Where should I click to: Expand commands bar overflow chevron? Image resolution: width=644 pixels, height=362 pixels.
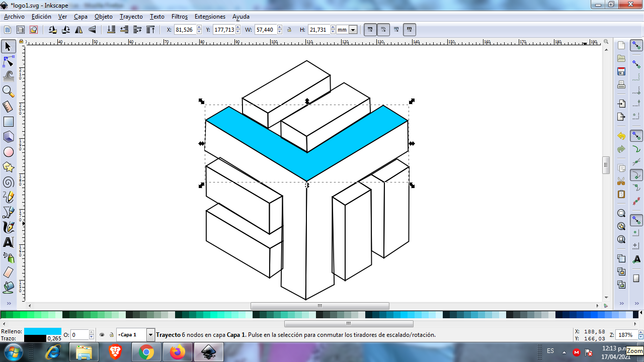pos(621,304)
